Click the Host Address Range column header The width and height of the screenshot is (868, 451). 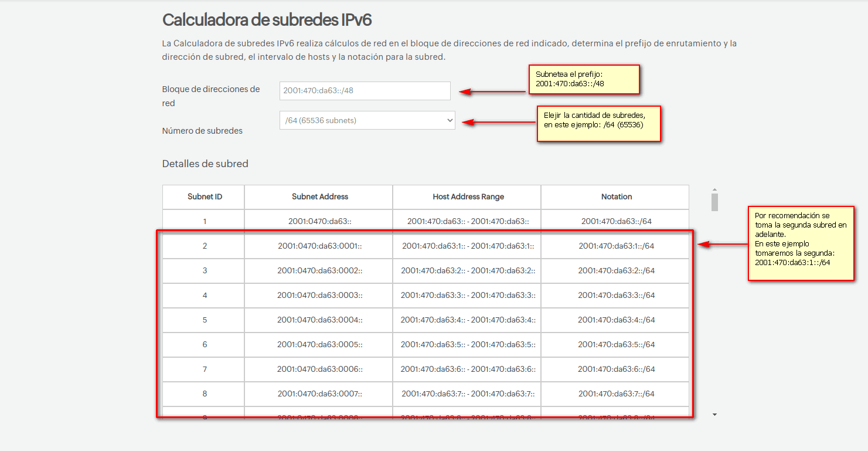(x=468, y=197)
